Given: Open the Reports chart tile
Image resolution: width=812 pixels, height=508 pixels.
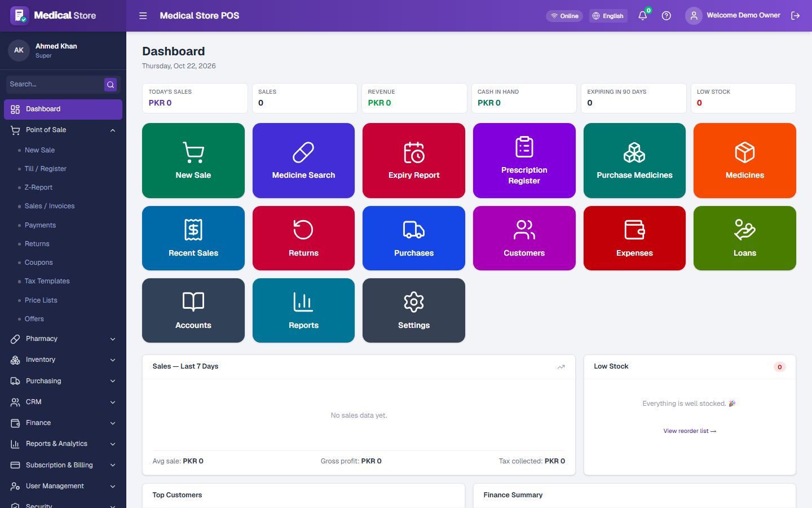Looking at the screenshot, I should pyautogui.click(x=303, y=310).
